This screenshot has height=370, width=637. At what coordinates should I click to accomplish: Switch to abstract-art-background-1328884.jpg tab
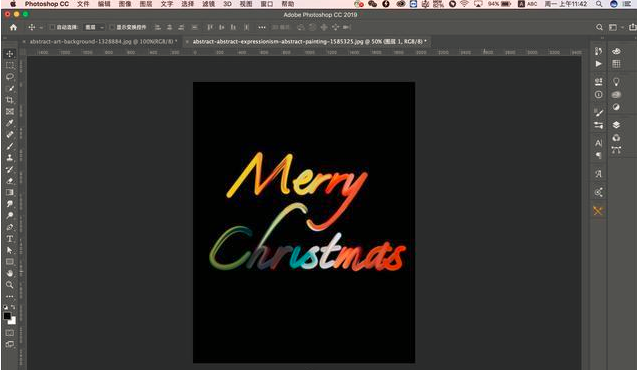[x=103, y=41]
